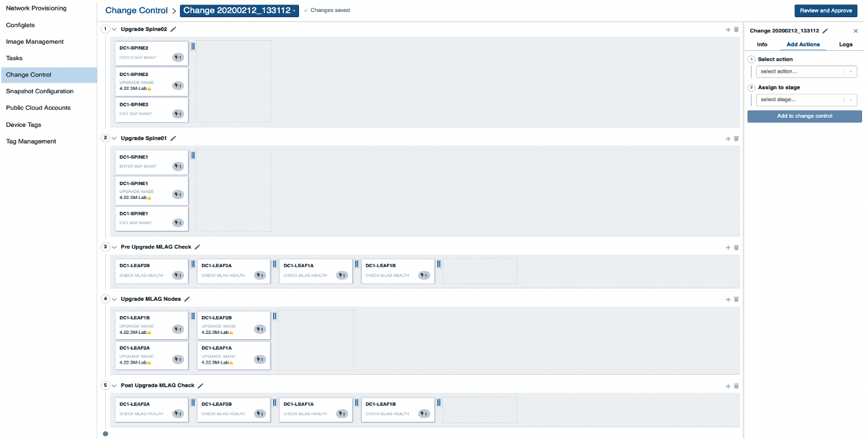Add a substage to Upgrade MLAG Nodes
The height and width of the screenshot is (439, 868).
tap(728, 298)
